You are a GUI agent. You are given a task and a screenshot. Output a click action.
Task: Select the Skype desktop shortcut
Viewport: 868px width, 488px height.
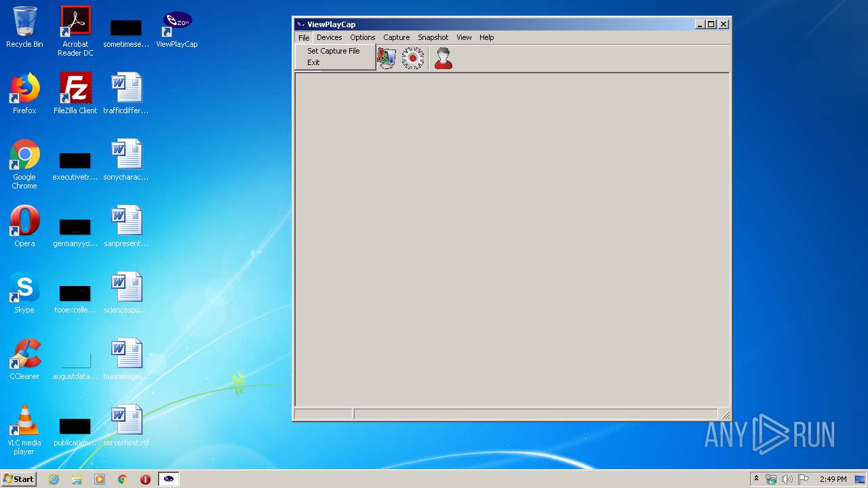[x=24, y=293]
